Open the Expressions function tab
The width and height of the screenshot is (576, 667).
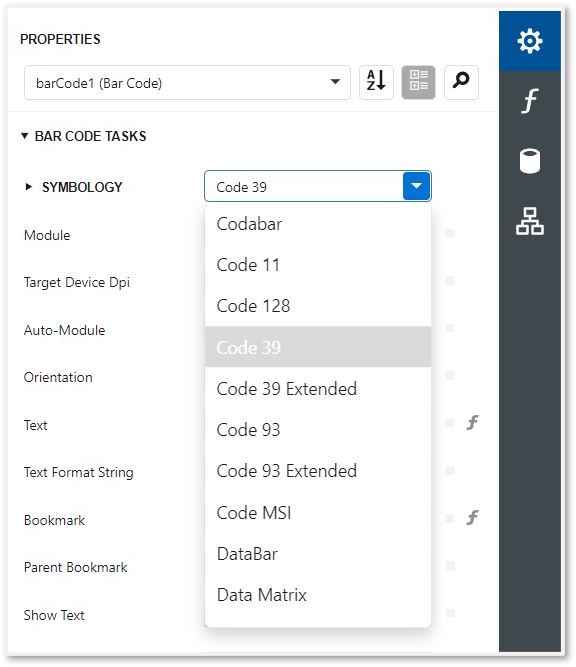(530, 101)
